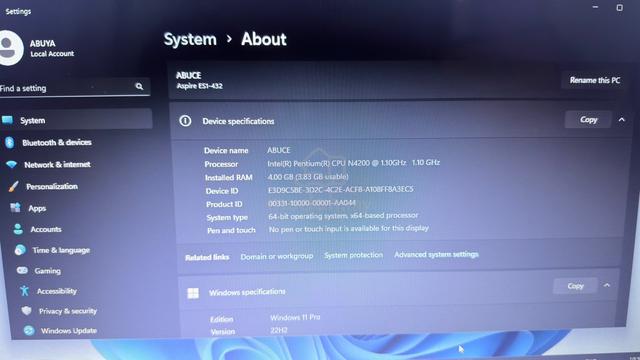Open Privacy & security label
Viewport: 640px width, 360px height.
tap(68, 311)
